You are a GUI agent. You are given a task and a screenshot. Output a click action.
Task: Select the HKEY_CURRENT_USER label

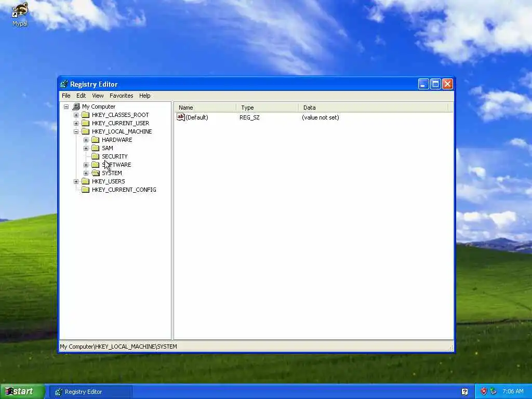tap(121, 123)
